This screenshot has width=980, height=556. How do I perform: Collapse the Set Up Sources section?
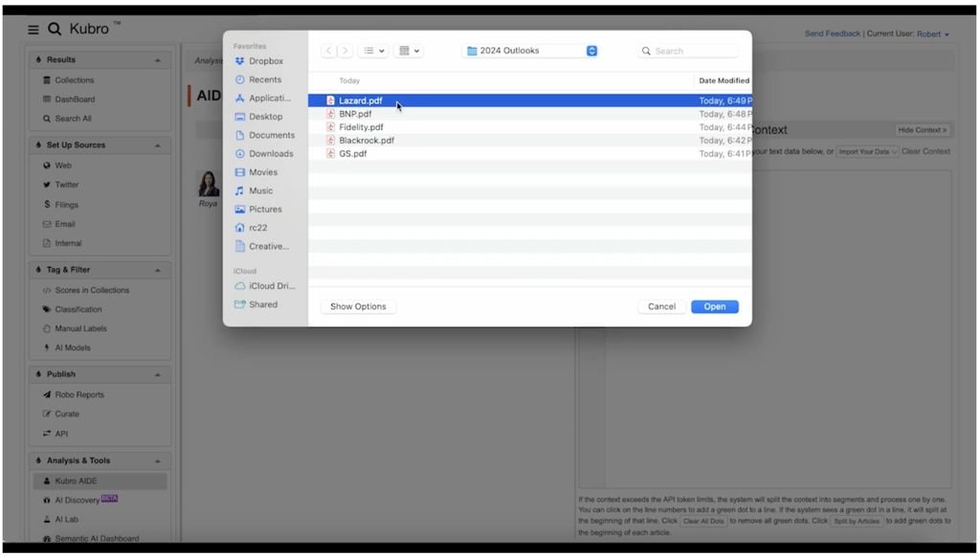[x=158, y=145]
